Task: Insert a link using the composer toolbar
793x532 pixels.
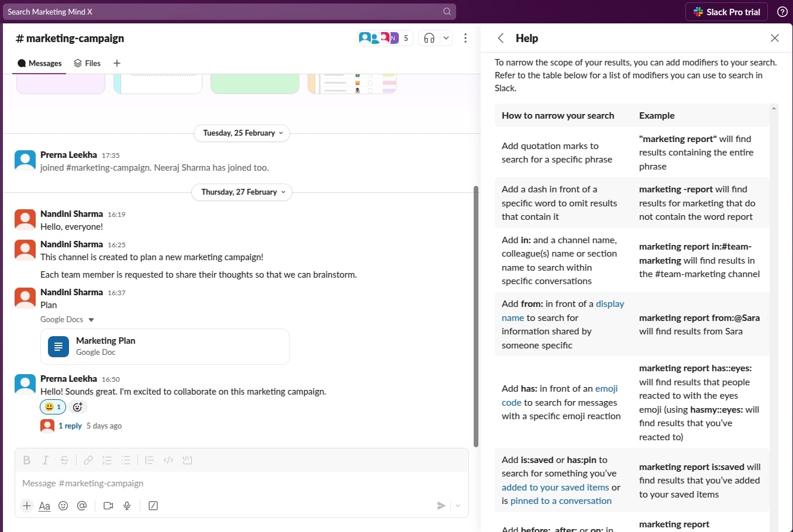Action: click(88, 460)
